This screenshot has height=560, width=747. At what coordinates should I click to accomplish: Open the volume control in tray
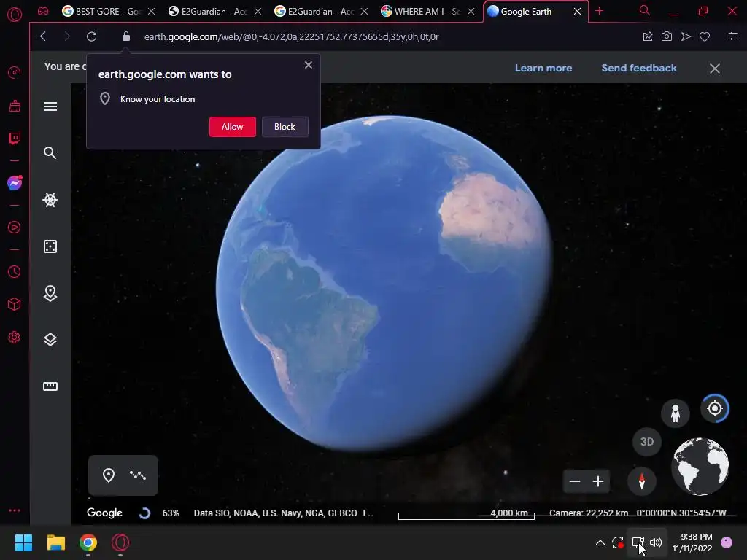pyautogui.click(x=656, y=542)
